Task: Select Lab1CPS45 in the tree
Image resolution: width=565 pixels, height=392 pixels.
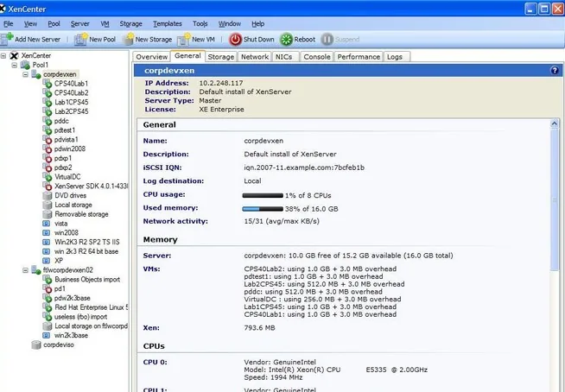Action: point(72,103)
